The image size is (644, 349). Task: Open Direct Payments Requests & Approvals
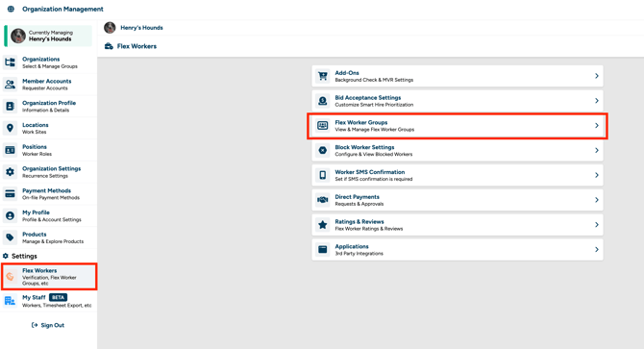(x=458, y=200)
